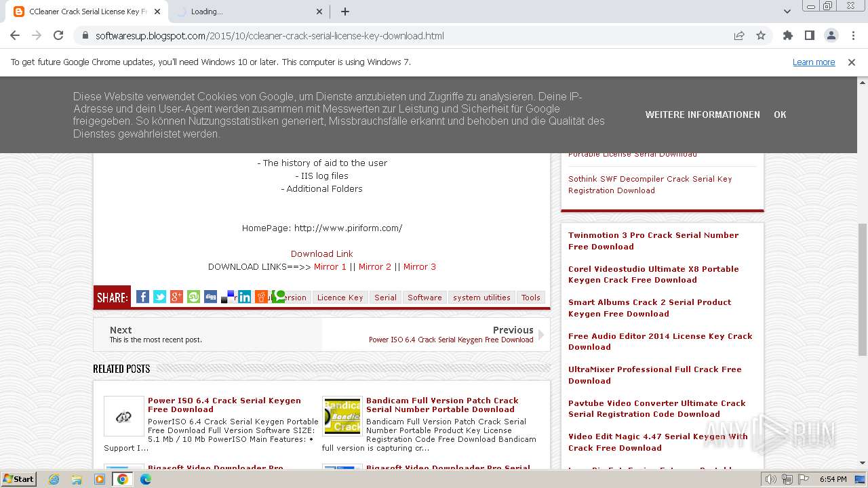Open Smart Albums Crack 2 link
Screen dimensions: 868x488
[650, 308]
